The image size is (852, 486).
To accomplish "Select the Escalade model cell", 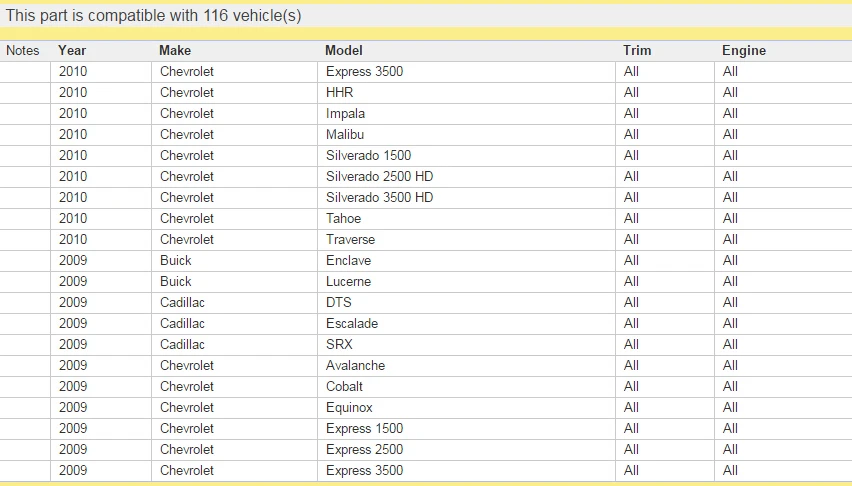I will pyautogui.click(x=466, y=323).
